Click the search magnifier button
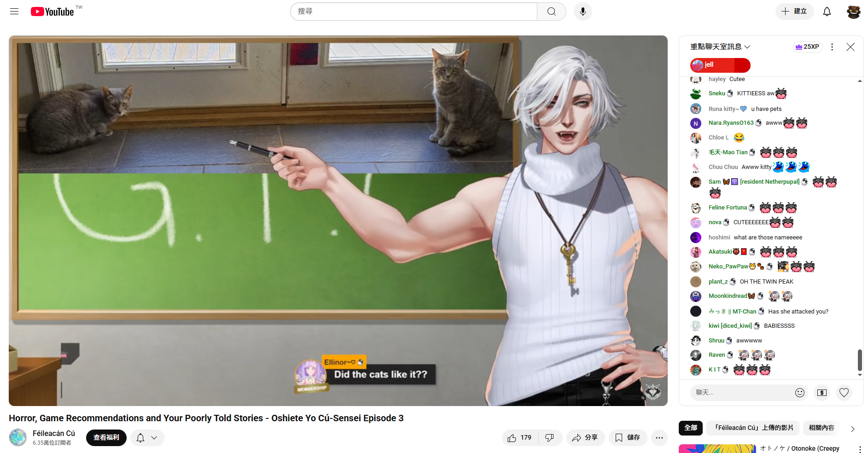Image resolution: width=868 pixels, height=453 pixels. click(551, 12)
